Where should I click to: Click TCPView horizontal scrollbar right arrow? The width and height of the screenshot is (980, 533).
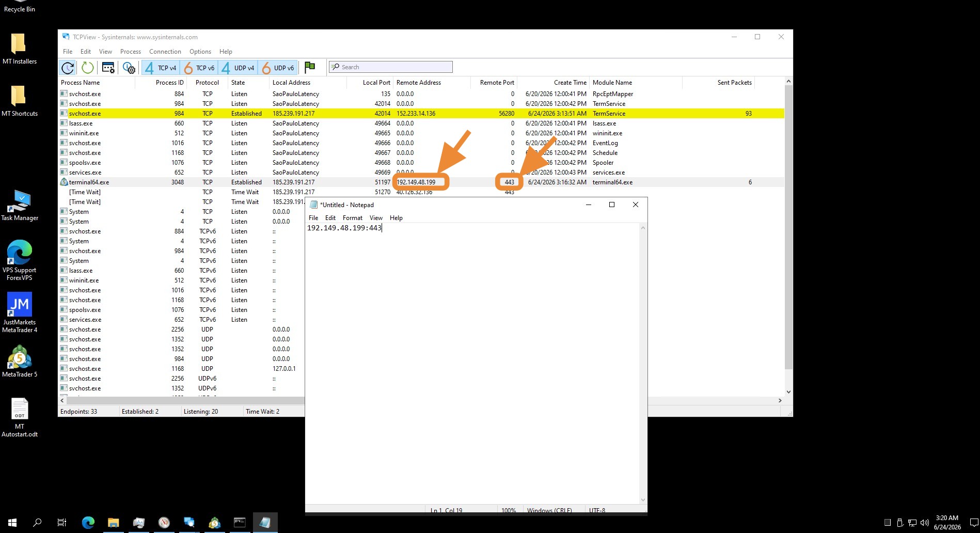tap(780, 400)
